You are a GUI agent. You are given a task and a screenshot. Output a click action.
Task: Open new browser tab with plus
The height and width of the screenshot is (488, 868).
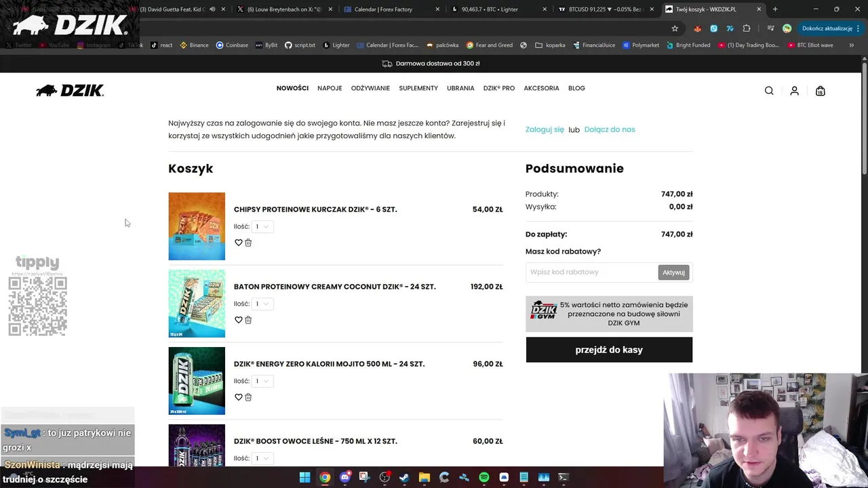pos(775,9)
